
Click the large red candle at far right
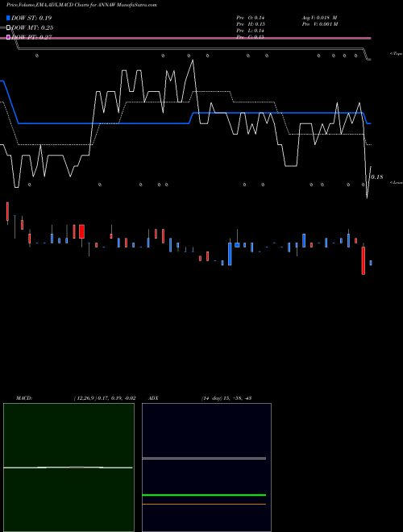click(x=364, y=260)
